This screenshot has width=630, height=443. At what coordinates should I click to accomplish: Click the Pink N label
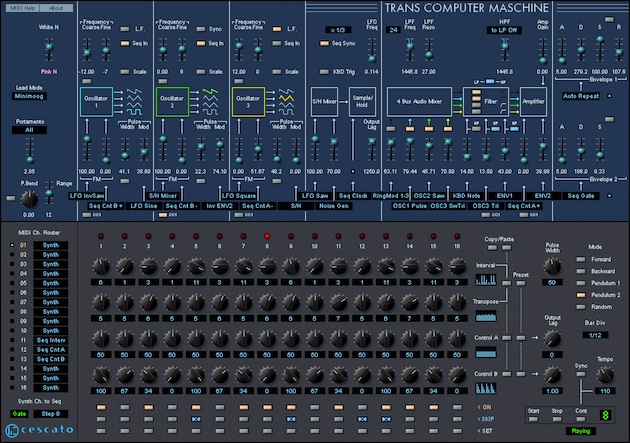click(x=49, y=71)
